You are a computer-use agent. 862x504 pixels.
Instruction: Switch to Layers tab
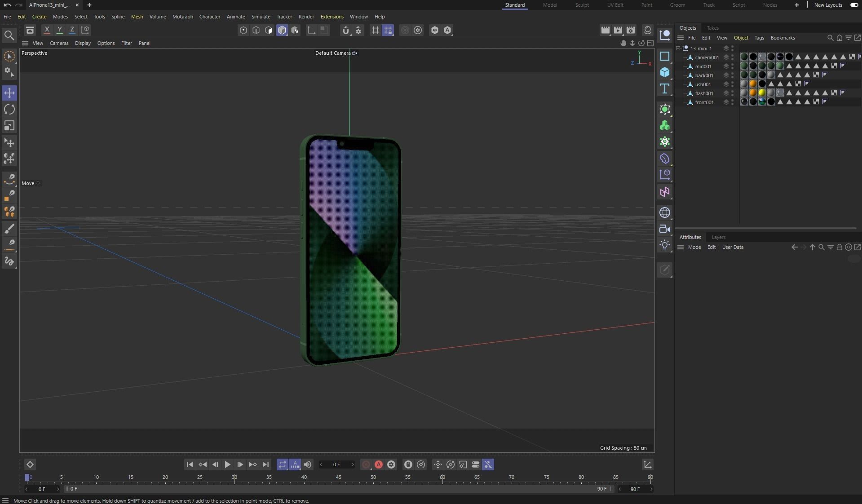click(x=718, y=237)
